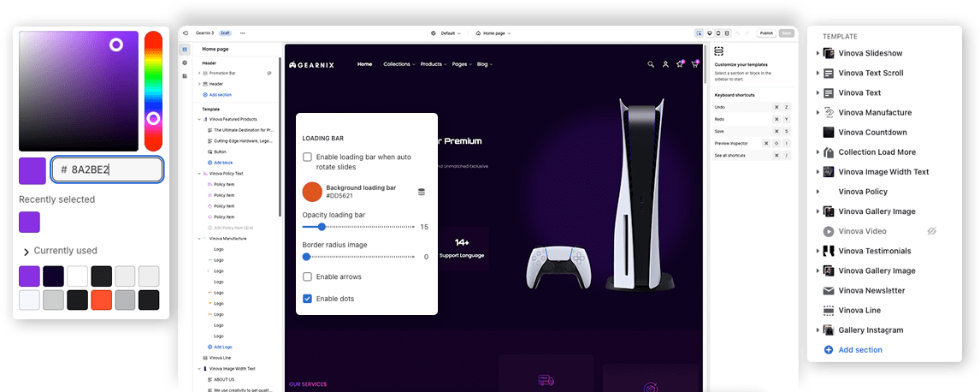
Task: Expand the Vinova Slideshow section
Action: click(x=818, y=53)
